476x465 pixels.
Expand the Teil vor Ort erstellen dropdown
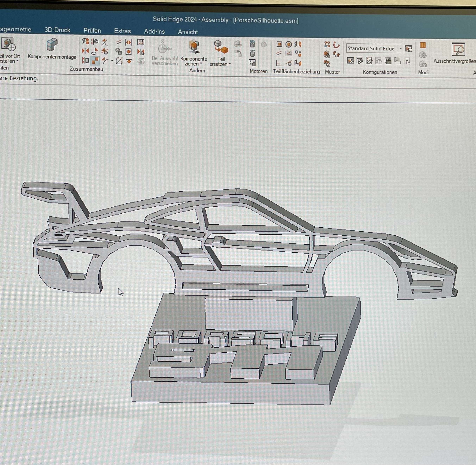click(17, 61)
